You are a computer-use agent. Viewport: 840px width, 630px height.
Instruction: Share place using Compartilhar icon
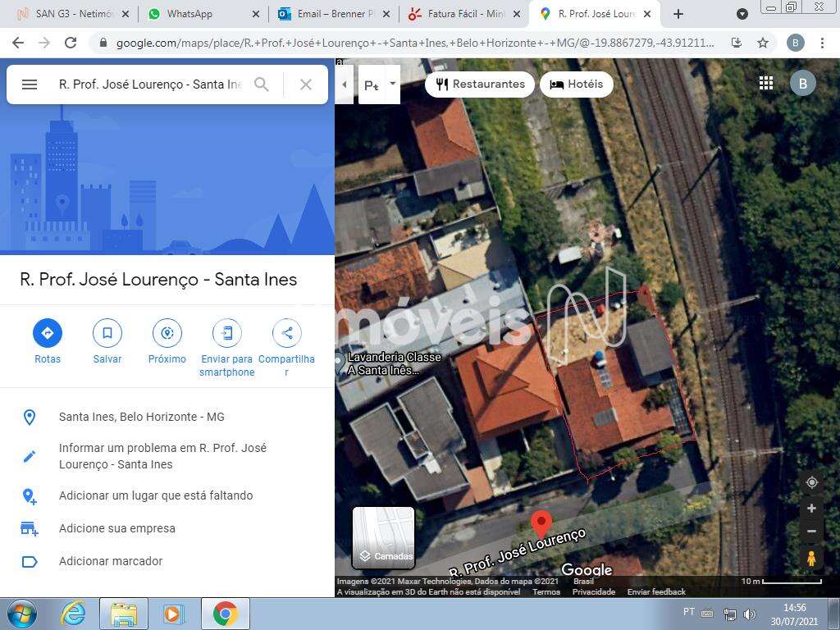[286, 333]
